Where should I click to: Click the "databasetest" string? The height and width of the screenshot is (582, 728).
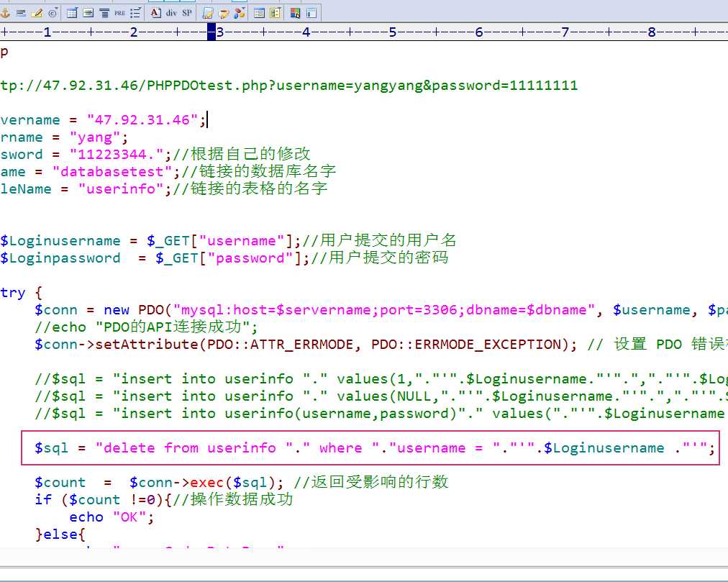pos(112,172)
